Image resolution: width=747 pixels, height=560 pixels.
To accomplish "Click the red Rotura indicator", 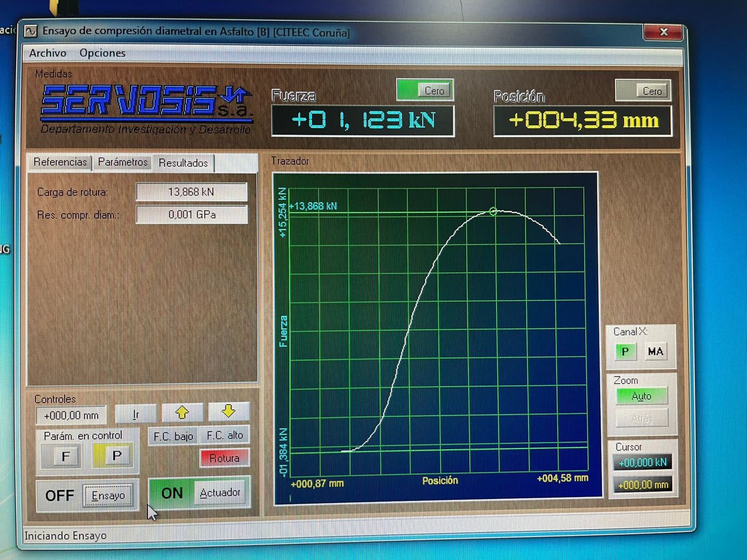I will pyautogui.click(x=224, y=458).
